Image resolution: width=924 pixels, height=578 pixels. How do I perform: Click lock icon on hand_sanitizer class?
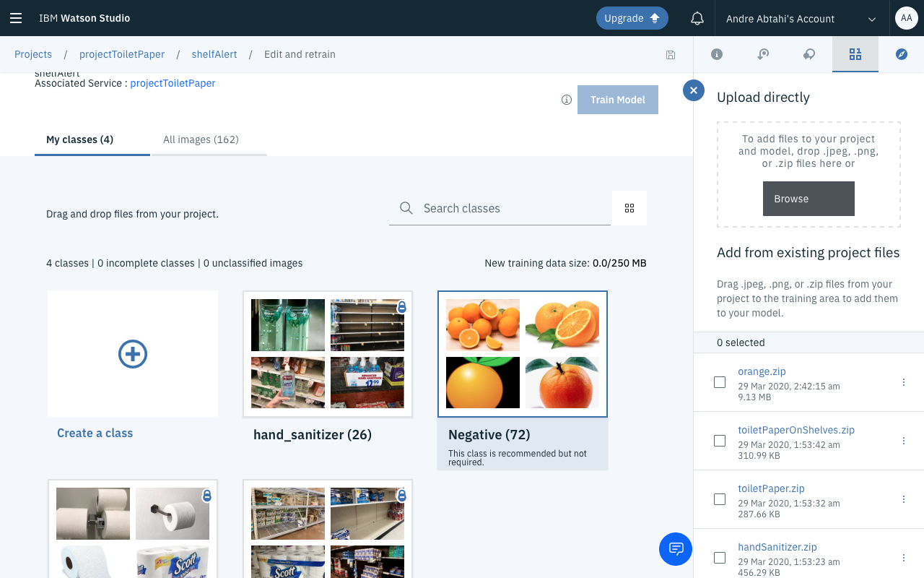tap(402, 308)
